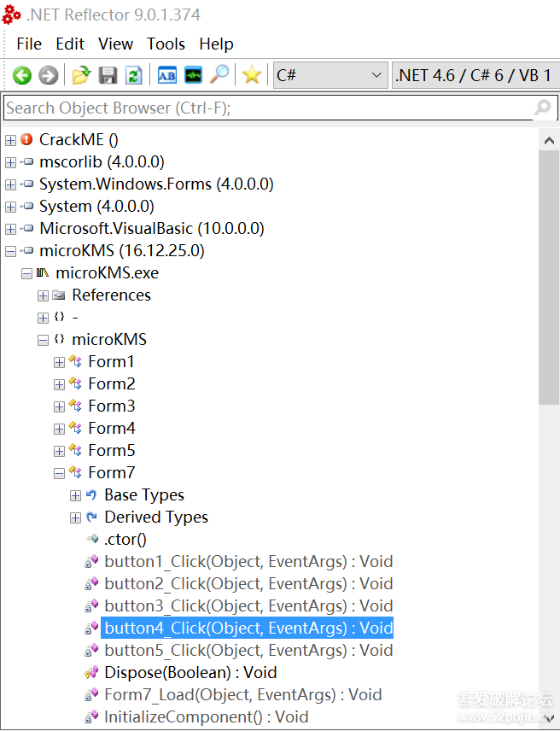
Task: Click the green Back navigation arrow
Action: 21,75
